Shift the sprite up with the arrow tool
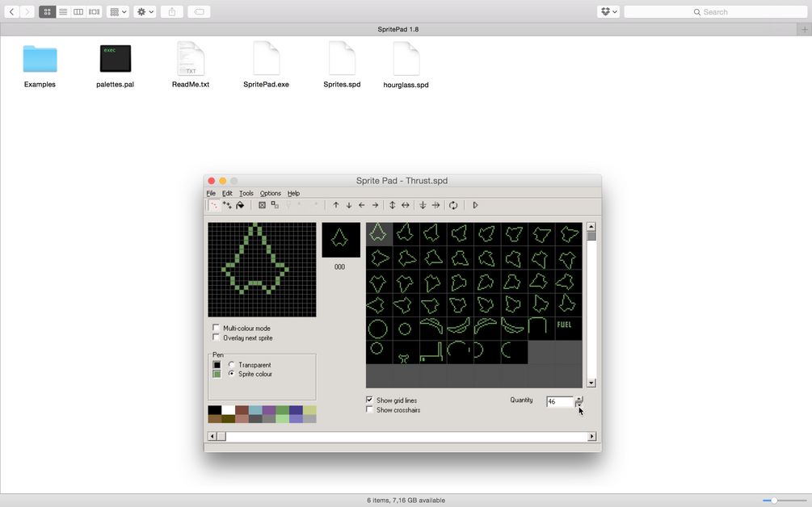Screen dimensions: 812x507 click(x=336, y=205)
